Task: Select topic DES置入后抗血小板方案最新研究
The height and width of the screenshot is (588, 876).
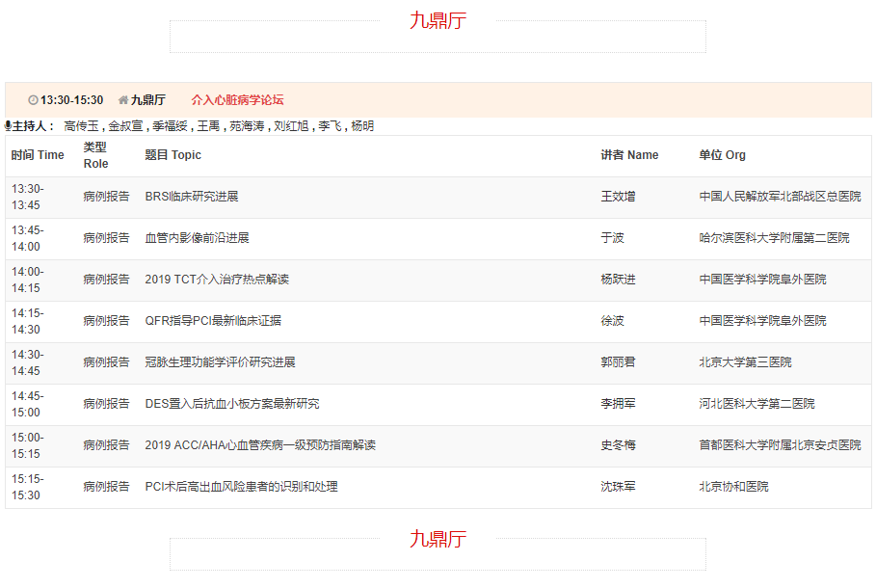Action: coord(232,403)
